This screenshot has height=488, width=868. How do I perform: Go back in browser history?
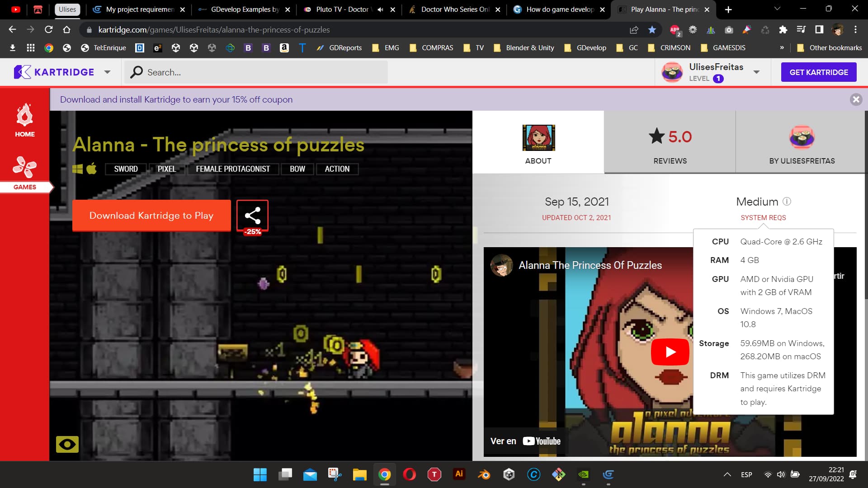pos(12,29)
